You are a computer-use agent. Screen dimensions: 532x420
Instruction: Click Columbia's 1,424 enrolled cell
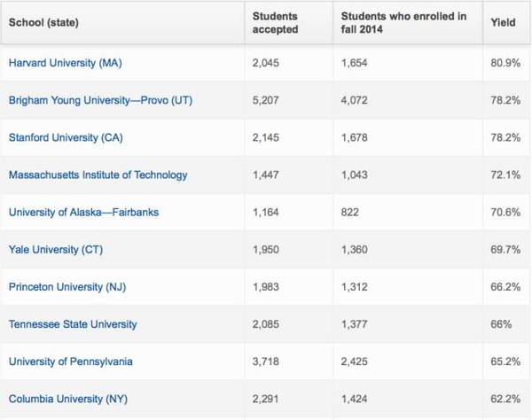(356, 399)
